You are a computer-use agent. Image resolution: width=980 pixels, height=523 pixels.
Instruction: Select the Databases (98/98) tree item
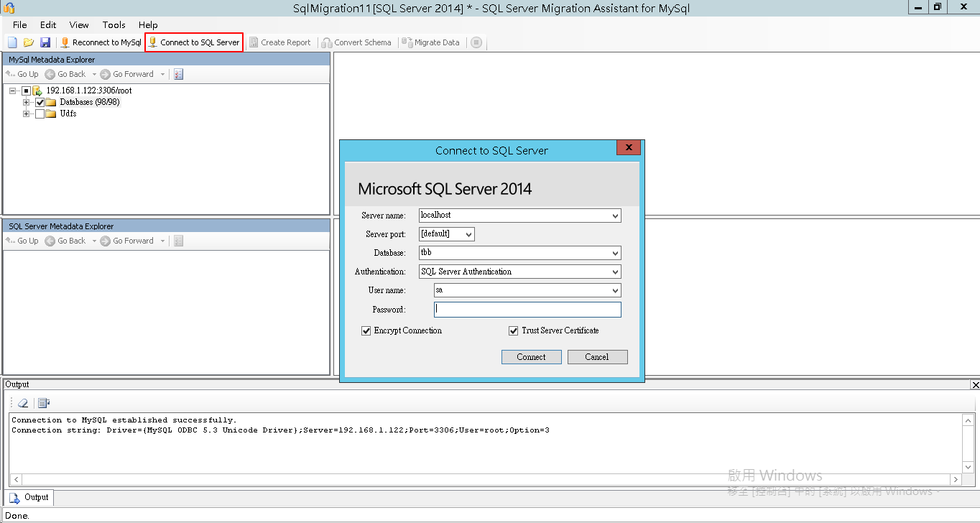[89, 102]
